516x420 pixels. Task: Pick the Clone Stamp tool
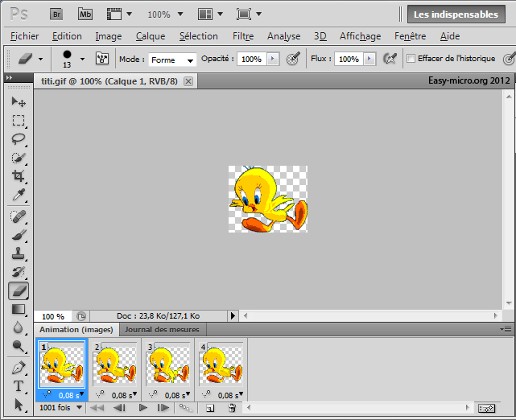pyautogui.click(x=19, y=253)
